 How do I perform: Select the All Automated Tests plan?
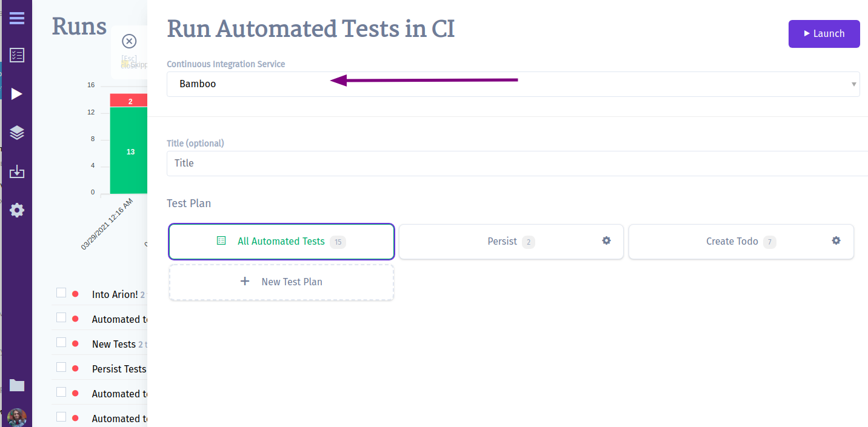click(x=281, y=242)
